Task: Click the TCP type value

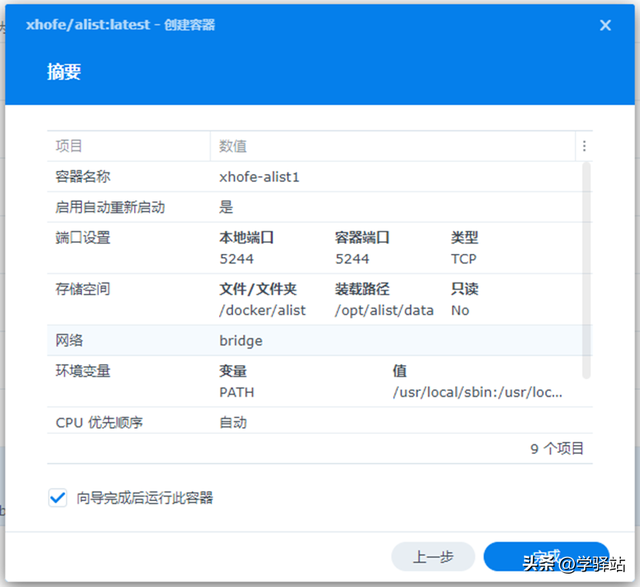Action: tap(463, 259)
